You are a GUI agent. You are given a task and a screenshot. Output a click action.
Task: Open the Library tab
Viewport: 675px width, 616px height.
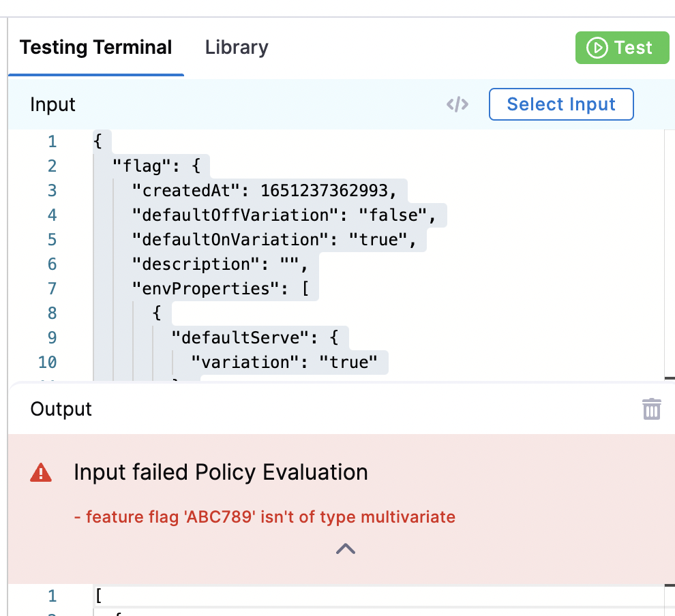coord(237,48)
